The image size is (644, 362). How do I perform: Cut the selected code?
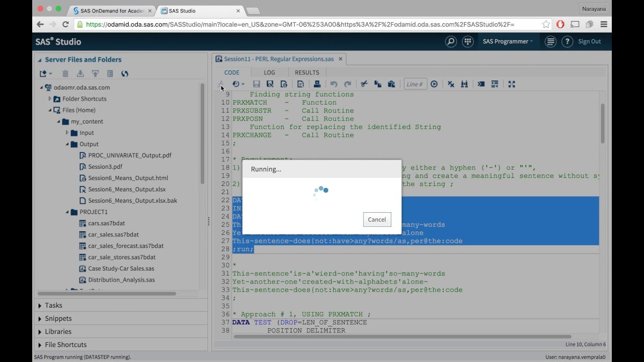364,84
